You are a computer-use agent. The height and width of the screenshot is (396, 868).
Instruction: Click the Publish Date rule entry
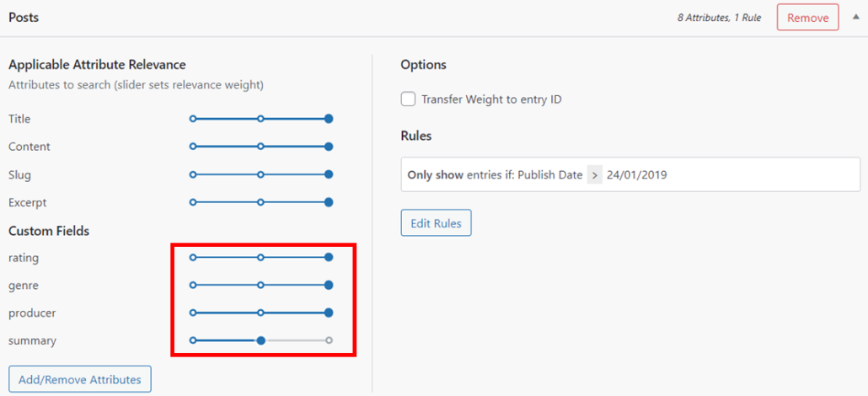tap(549, 175)
